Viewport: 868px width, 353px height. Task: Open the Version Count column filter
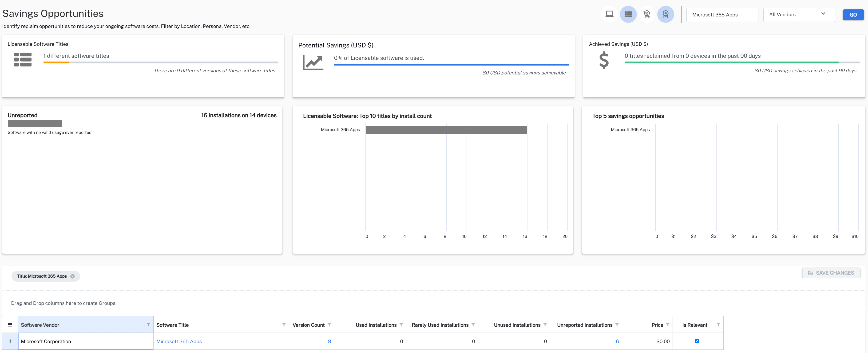click(x=329, y=325)
